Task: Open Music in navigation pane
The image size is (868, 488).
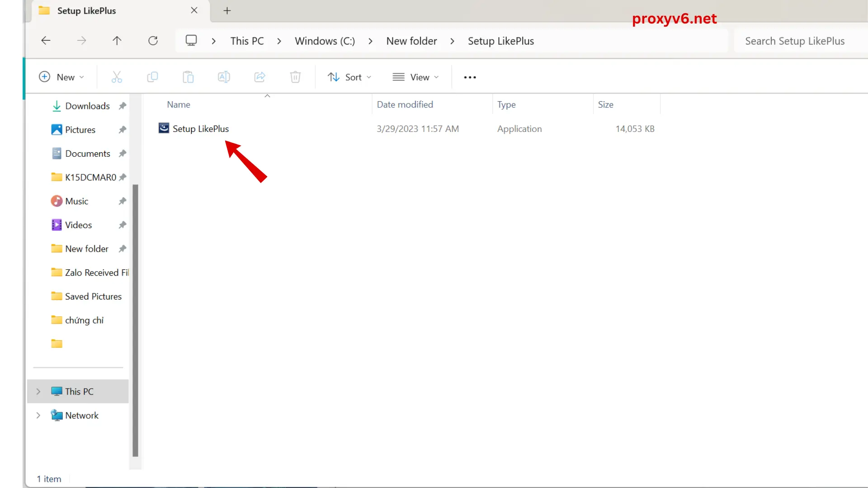Action: pyautogui.click(x=76, y=201)
